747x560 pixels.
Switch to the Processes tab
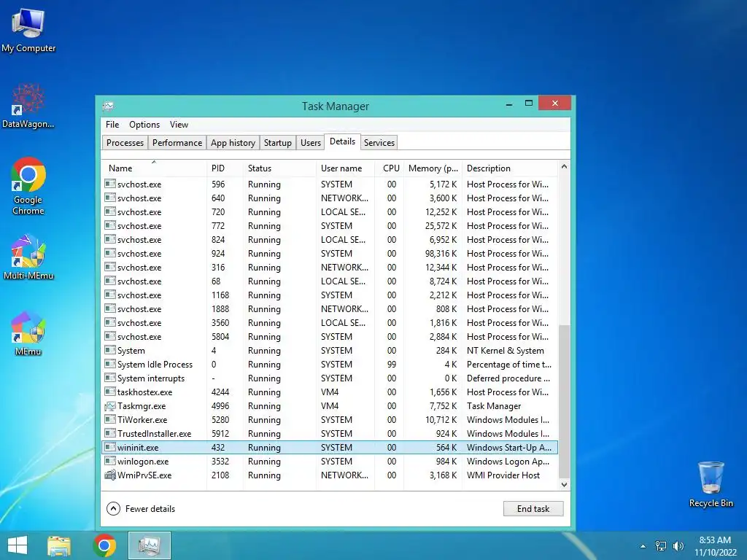[125, 143]
